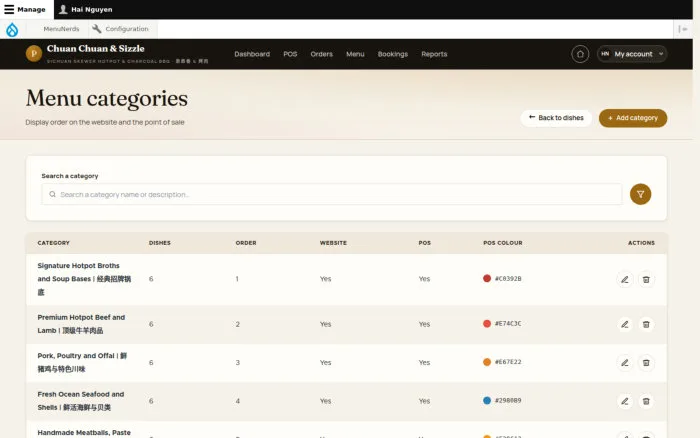The height and width of the screenshot is (438, 700).
Task: Open the Menu nav item
Action: (355, 54)
